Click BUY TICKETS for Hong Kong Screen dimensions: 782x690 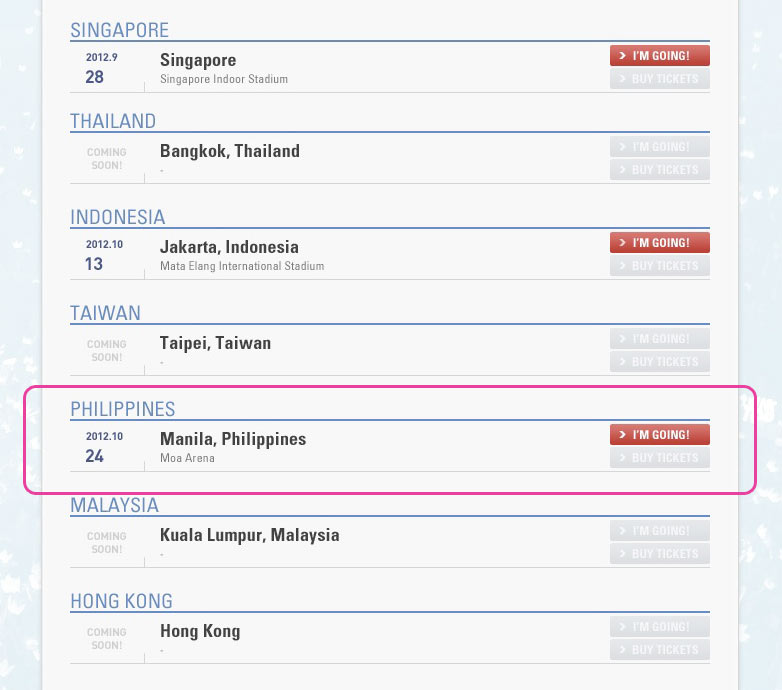(659, 650)
